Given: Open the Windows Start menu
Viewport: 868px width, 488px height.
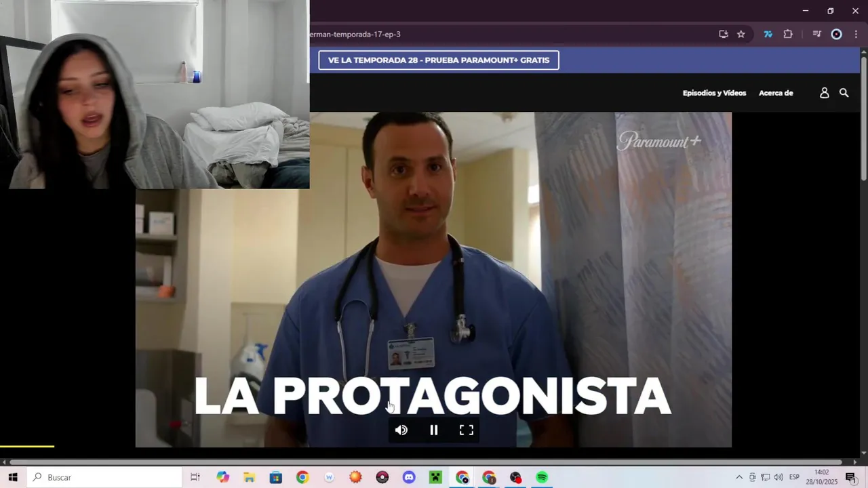Looking at the screenshot, I should pyautogui.click(x=13, y=477).
